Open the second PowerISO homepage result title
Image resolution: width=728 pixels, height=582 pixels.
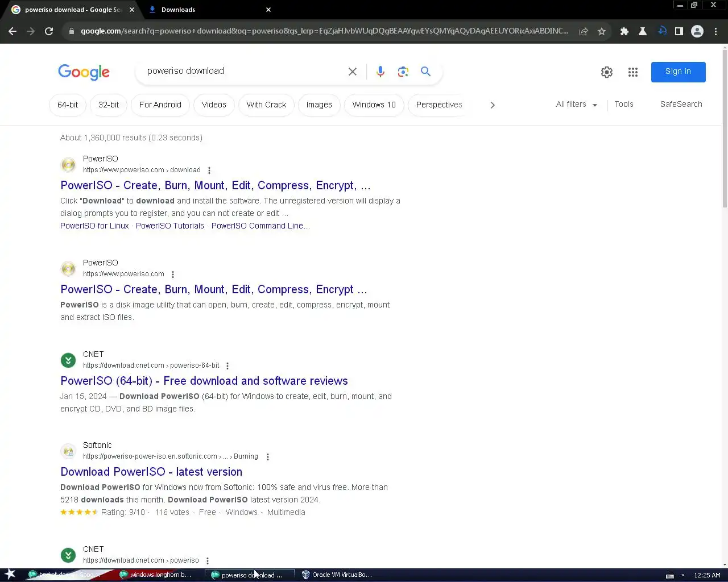click(214, 290)
